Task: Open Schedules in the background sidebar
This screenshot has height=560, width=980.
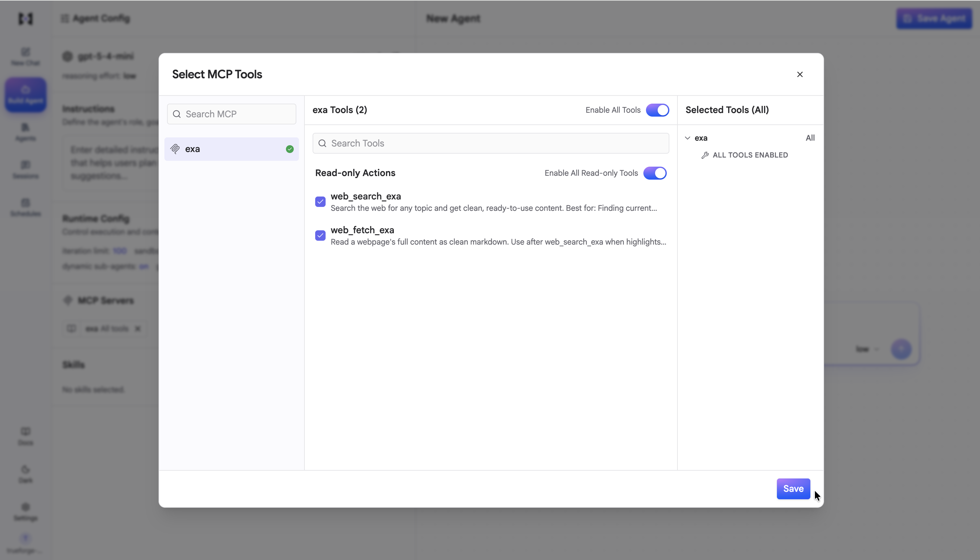Action: [x=25, y=207]
